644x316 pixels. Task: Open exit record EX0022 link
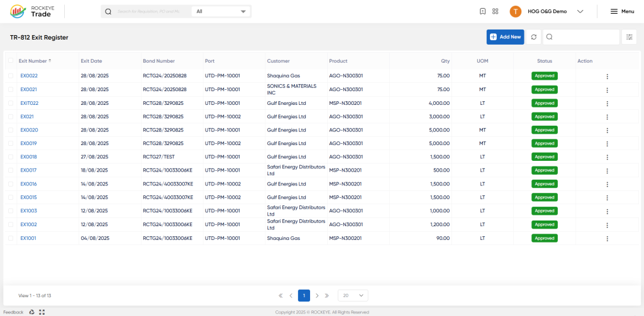(29, 75)
